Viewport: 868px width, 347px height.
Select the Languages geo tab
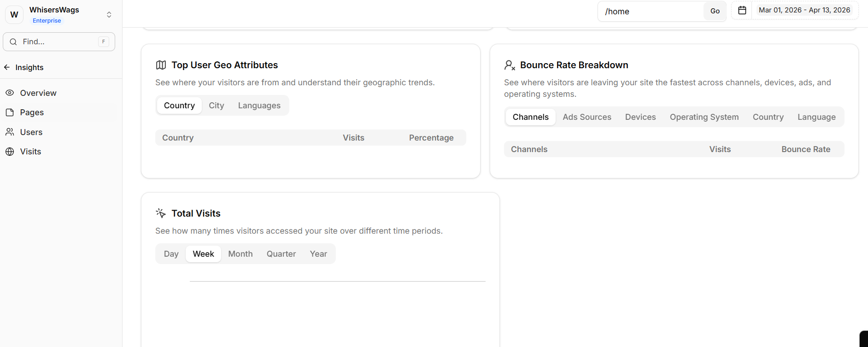point(259,106)
